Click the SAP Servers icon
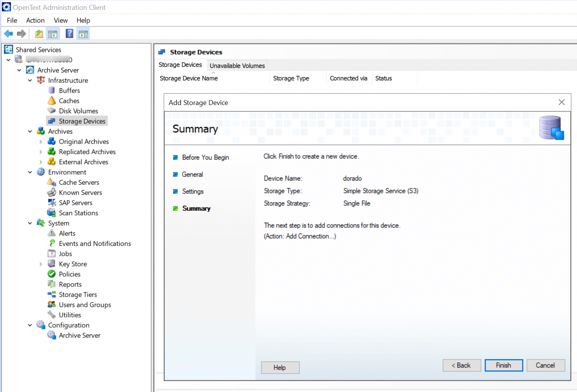This screenshot has width=577, height=392. (x=52, y=202)
